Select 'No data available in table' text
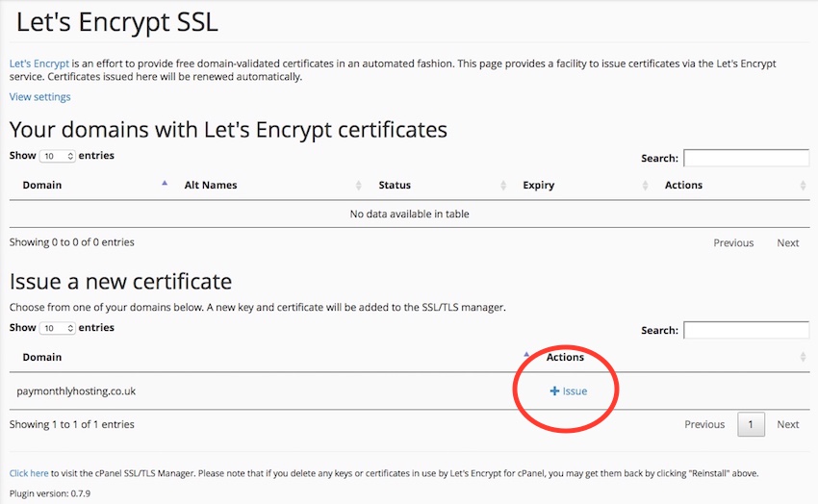 (x=410, y=214)
